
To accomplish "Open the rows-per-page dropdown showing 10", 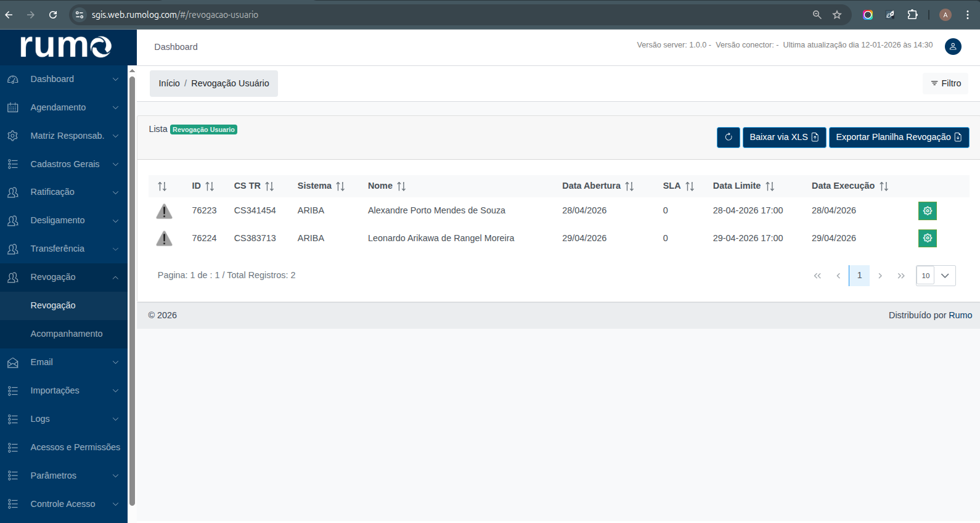I will [936, 276].
